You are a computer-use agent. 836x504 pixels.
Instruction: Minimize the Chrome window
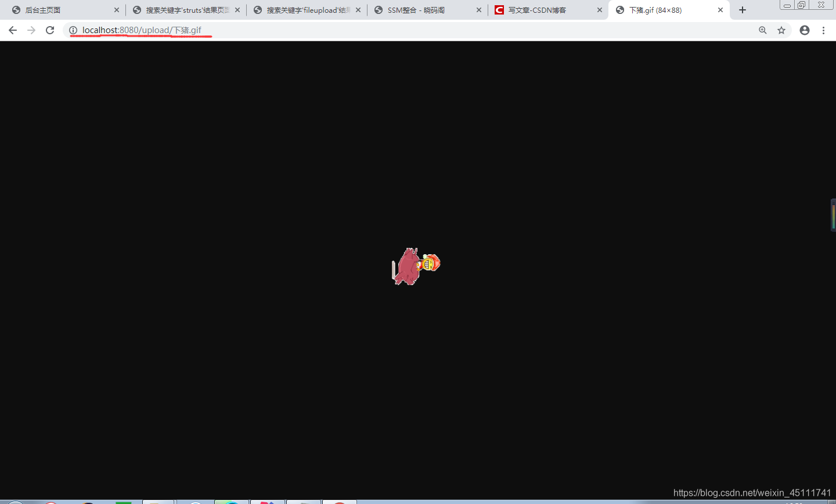coord(787,5)
